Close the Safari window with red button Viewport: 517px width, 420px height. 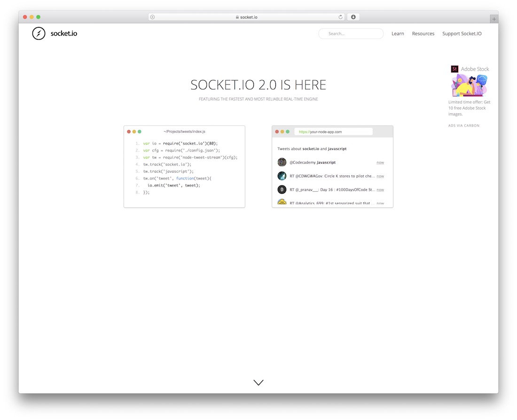(25, 17)
